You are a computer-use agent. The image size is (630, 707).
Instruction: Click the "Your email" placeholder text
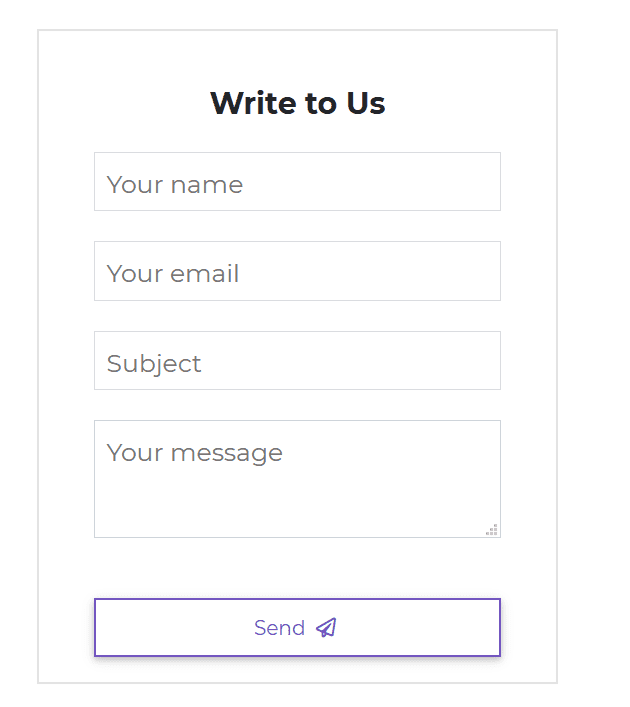click(x=173, y=274)
